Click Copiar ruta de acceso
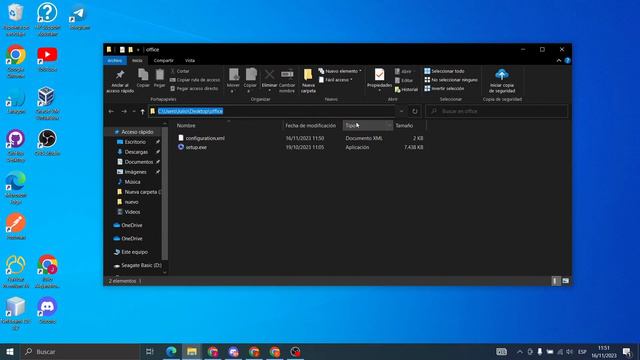This screenshot has height=360, width=640. coord(195,80)
